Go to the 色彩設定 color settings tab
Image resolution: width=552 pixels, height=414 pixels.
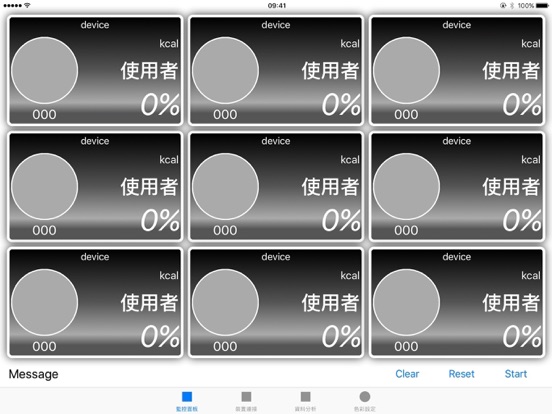tap(365, 401)
